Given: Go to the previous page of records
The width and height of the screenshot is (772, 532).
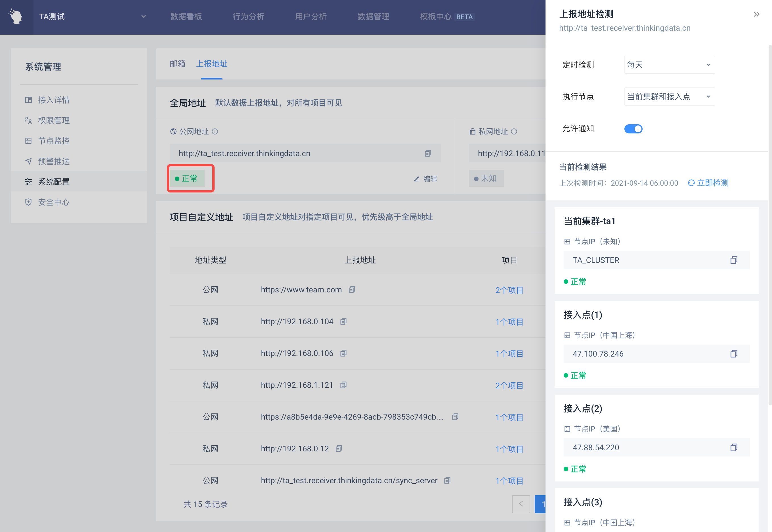Looking at the screenshot, I should click(521, 504).
